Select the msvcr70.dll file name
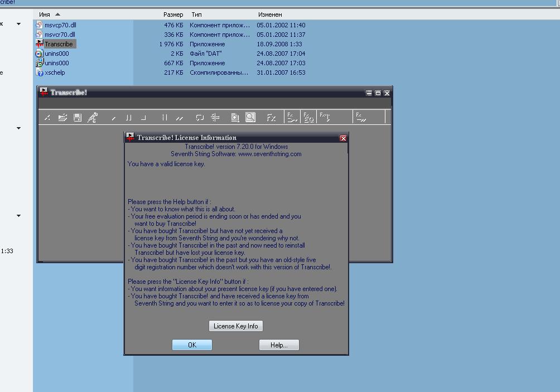Viewport: 560px width, 392px height. click(60, 35)
